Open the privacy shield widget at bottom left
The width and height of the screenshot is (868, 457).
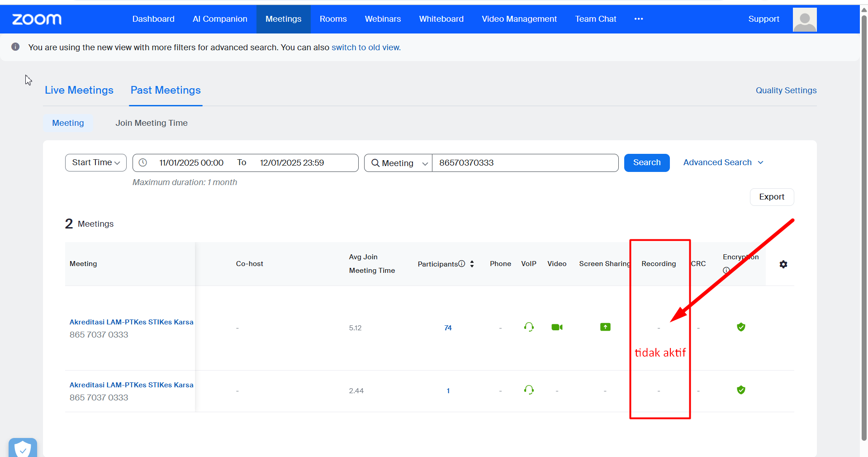pyautogui.click(x=23, y=448)
